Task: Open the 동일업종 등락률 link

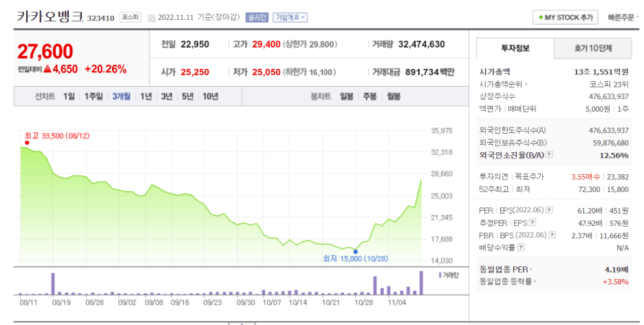Action: point(506,282)
